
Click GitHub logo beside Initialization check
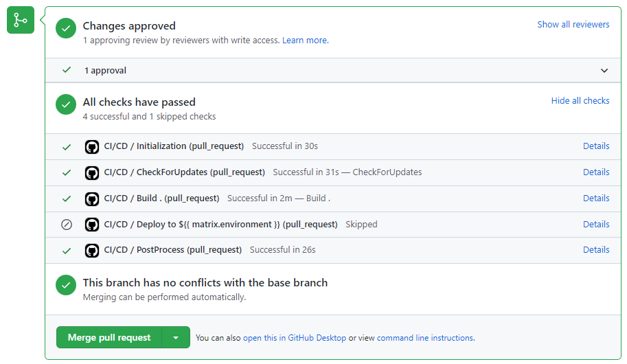coord(92,147)
